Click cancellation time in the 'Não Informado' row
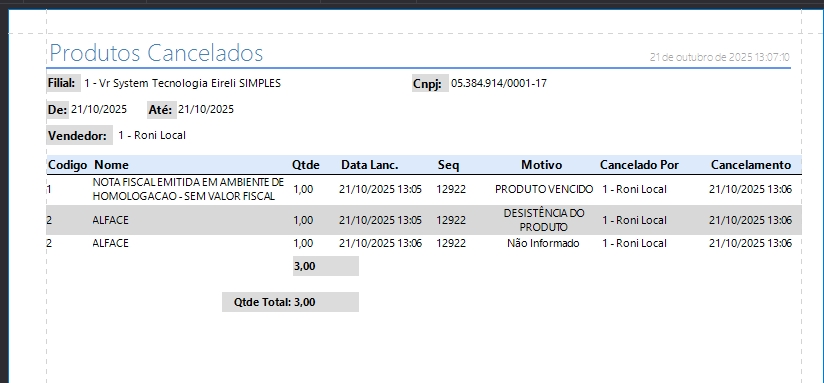 point(750,243)
